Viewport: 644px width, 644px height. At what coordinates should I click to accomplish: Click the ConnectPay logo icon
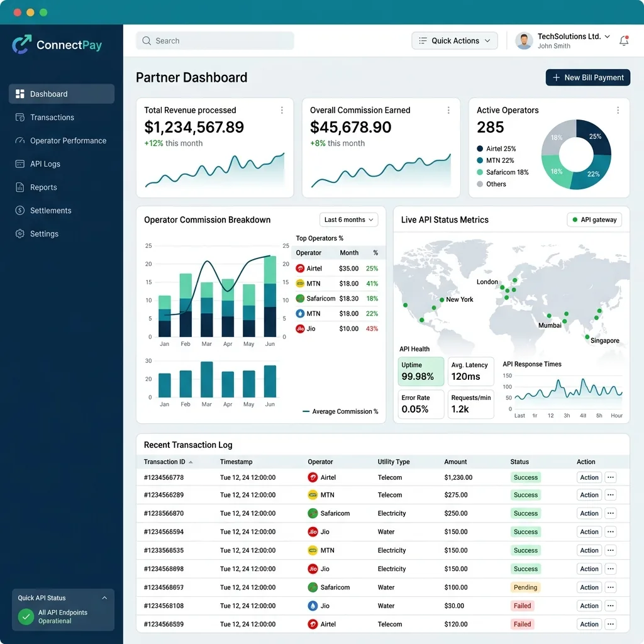point(22,45)
